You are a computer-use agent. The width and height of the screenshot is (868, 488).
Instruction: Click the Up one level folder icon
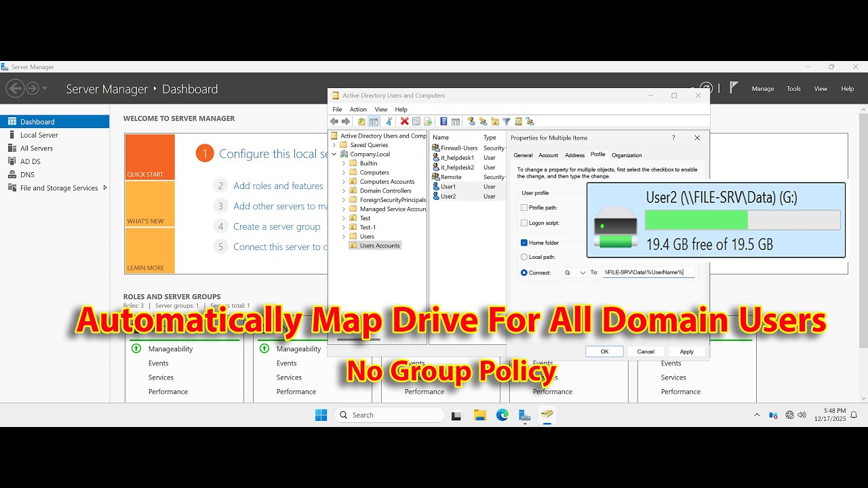(x=361, y=121)
